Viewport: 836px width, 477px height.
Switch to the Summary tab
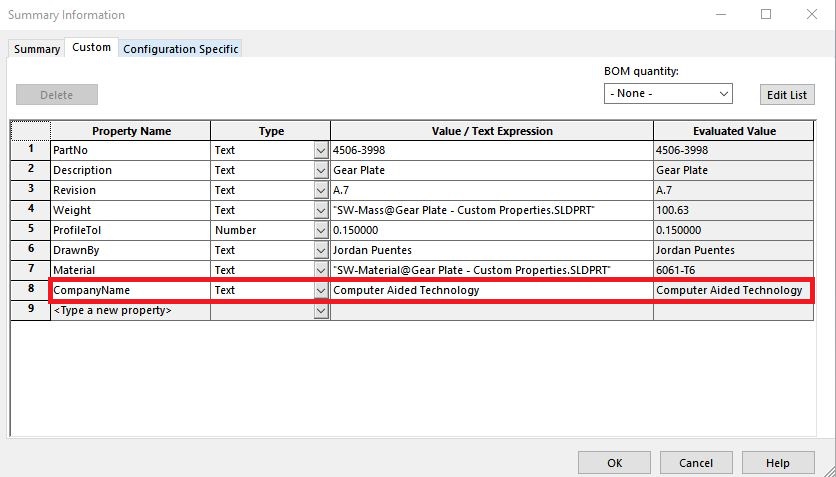[x=37, y=49]
